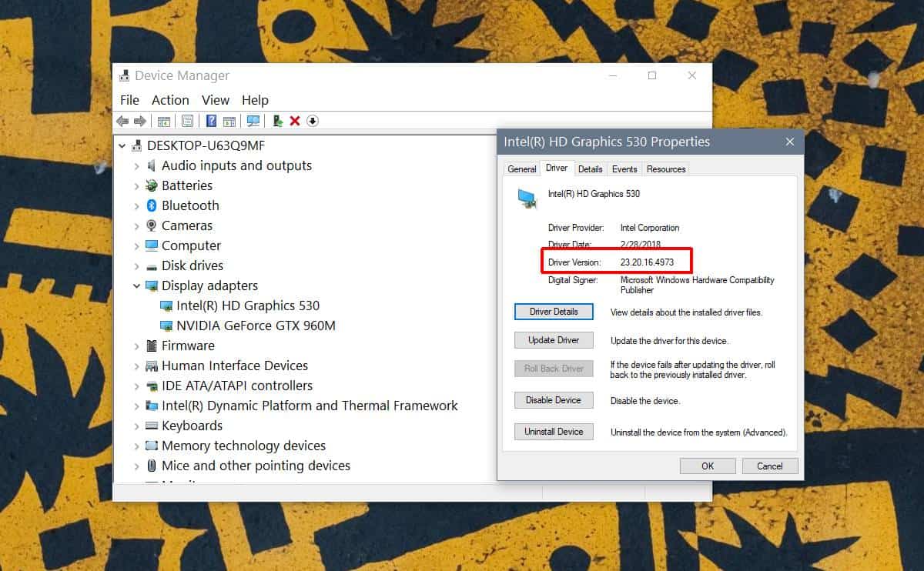
Task: Select the Bluetooth logo icon in the tree
Action: point(152,205)
